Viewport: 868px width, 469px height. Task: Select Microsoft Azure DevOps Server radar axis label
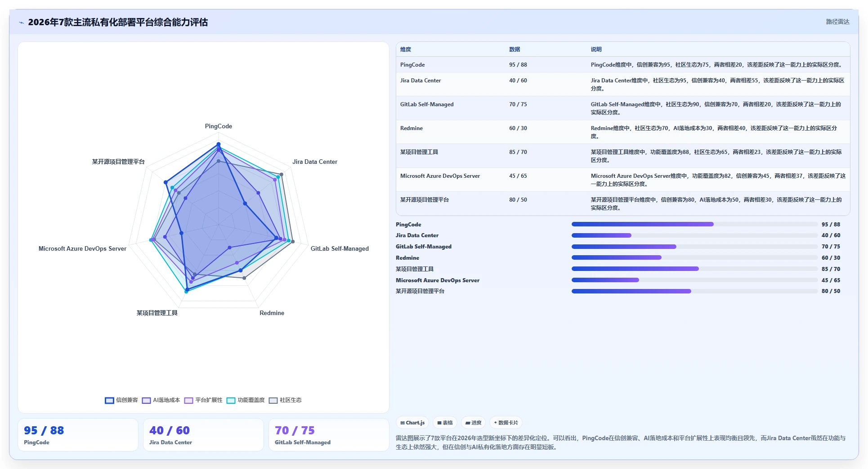point(82,249)
